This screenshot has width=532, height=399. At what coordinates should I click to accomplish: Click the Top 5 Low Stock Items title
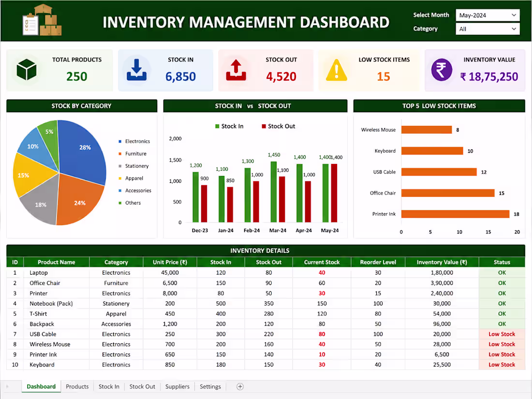pos(439,106)
